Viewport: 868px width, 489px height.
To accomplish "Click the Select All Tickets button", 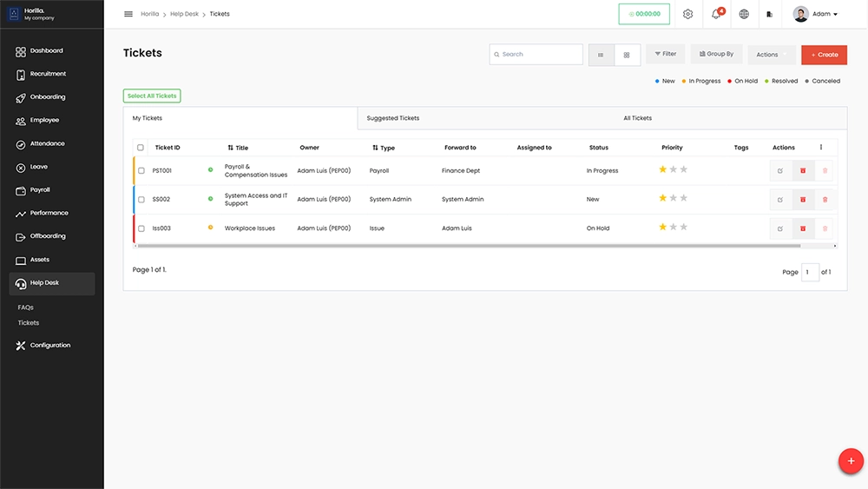I will (x=152, y=96).
